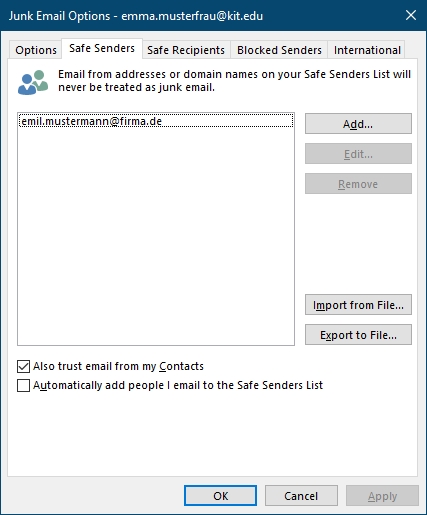Viewport: 427px width, 515px height.
Task: Uncheck Also trust email from my Contacts
Action: [x=23, y=366]
